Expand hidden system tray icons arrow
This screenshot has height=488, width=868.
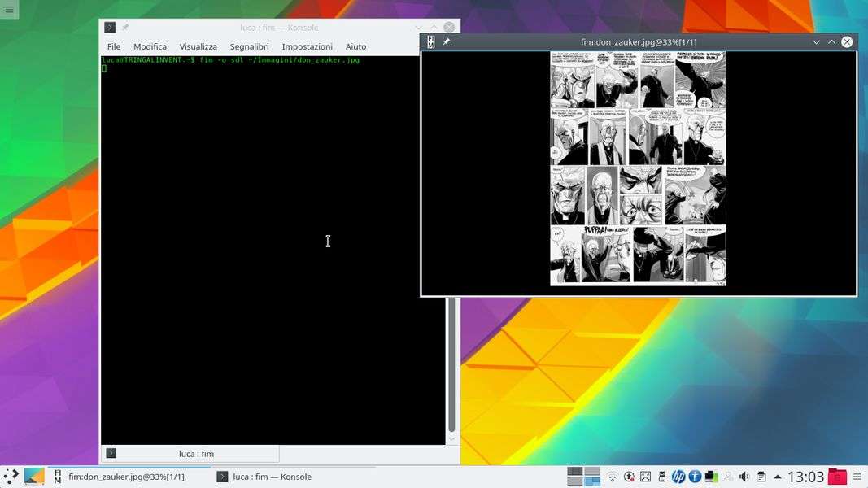(x=778, y=477)
